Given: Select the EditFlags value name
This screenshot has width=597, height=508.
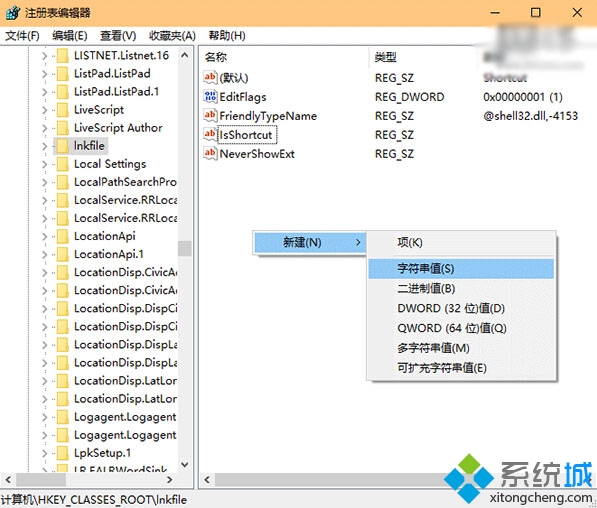Looking at the screenshot, I should coord(243,97).
